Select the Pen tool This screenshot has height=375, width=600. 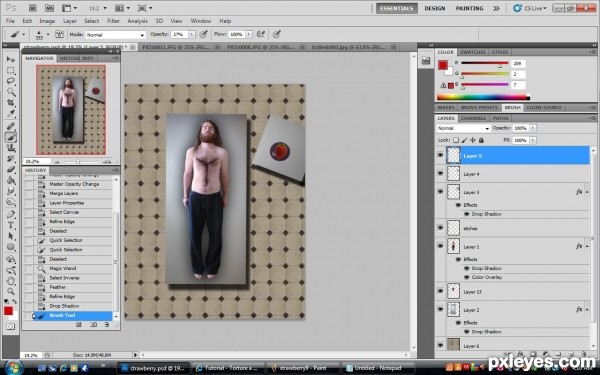coord(10,214)
